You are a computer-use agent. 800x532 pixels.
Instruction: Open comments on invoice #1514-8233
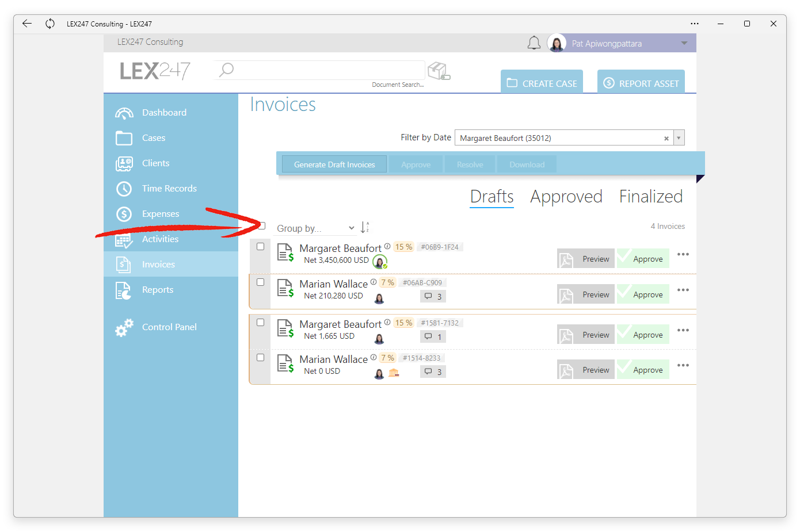(433, 372)
